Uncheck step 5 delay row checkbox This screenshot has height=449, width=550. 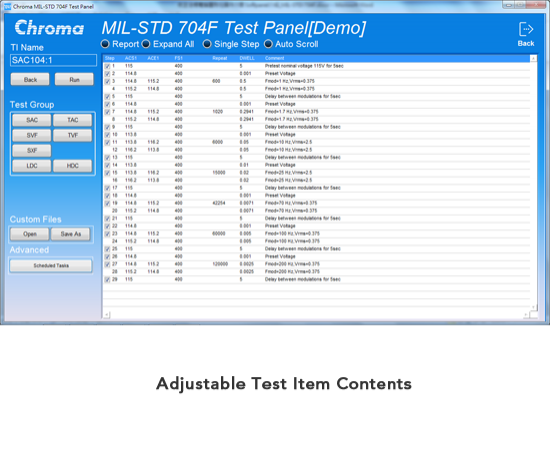(107, 96)
